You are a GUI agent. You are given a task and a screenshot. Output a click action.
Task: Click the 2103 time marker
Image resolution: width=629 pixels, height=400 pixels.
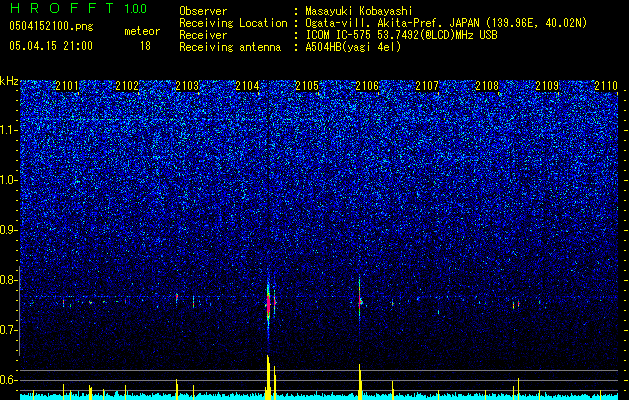tap(187, 86)
